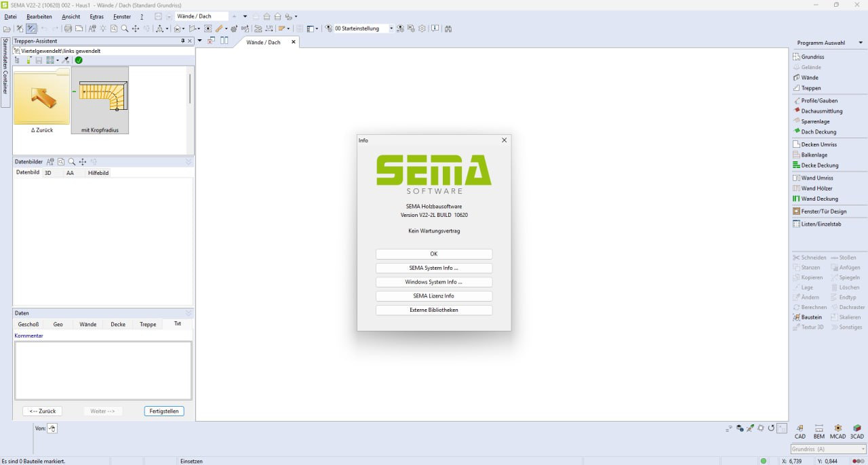Click the Zurück folder thumbnail
The width and height of the screenshot is (868, 465).
point(42,100)
